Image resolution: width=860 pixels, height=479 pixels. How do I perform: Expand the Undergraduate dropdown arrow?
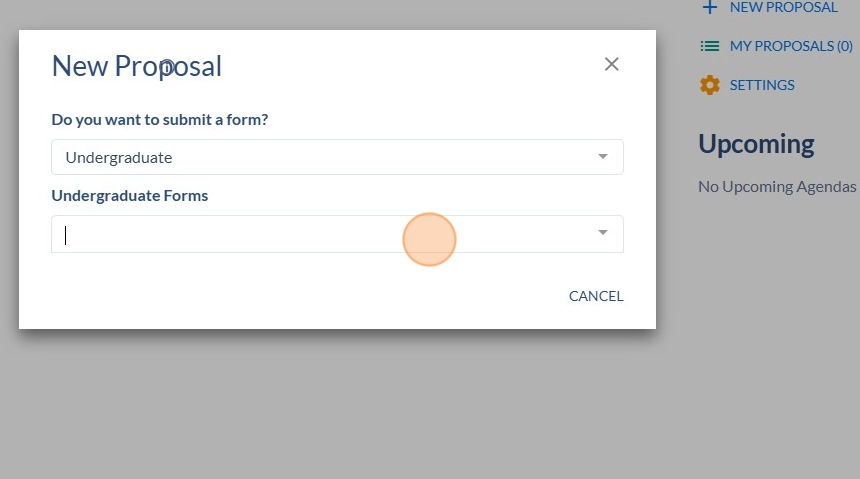pos(603,157)
